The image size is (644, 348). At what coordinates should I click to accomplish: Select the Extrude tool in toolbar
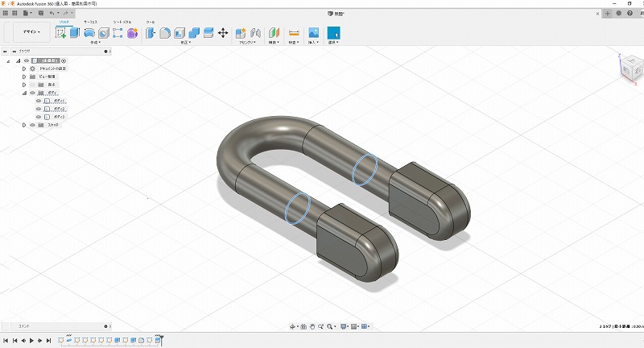tap(74, 33)
